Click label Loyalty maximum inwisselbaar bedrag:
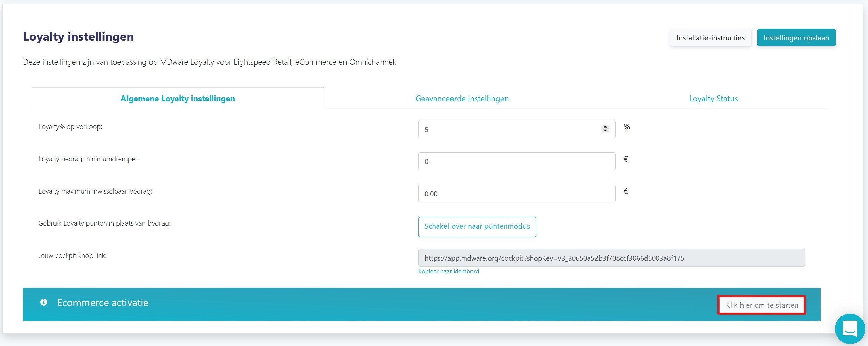The image size is (868, 346). click(x=95, y=191)
